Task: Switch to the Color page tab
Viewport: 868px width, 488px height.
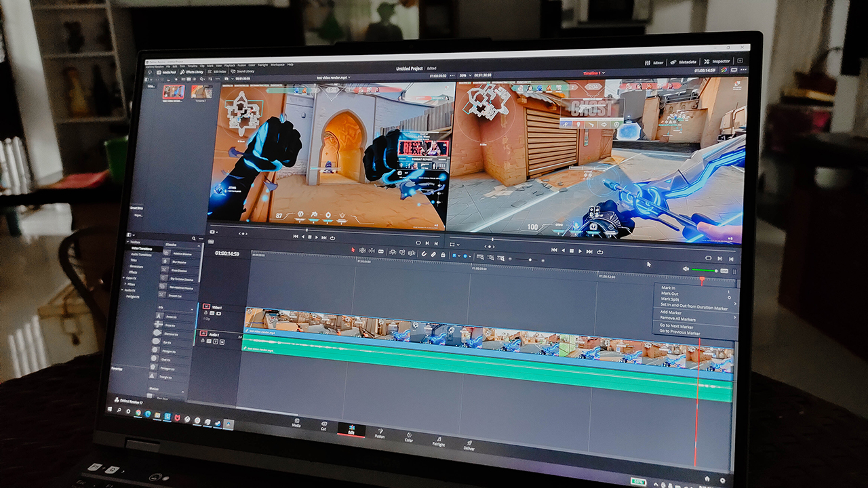Action: pos(408,437)
